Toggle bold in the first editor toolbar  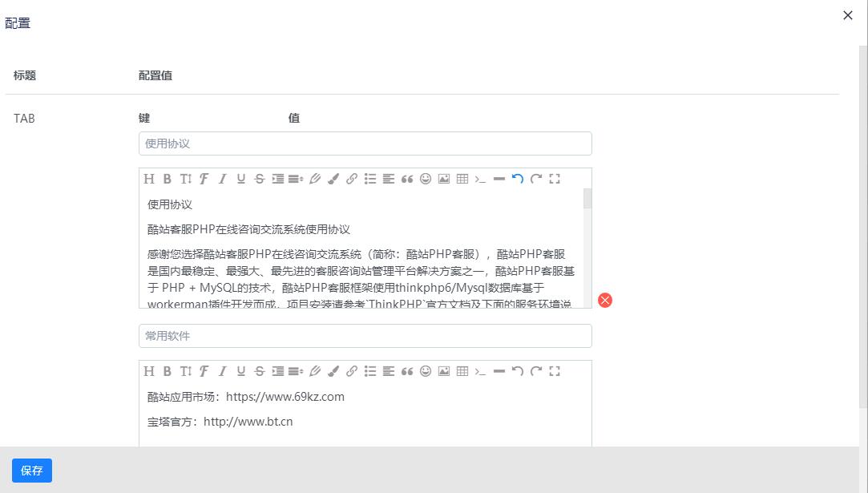pos(168,179)
